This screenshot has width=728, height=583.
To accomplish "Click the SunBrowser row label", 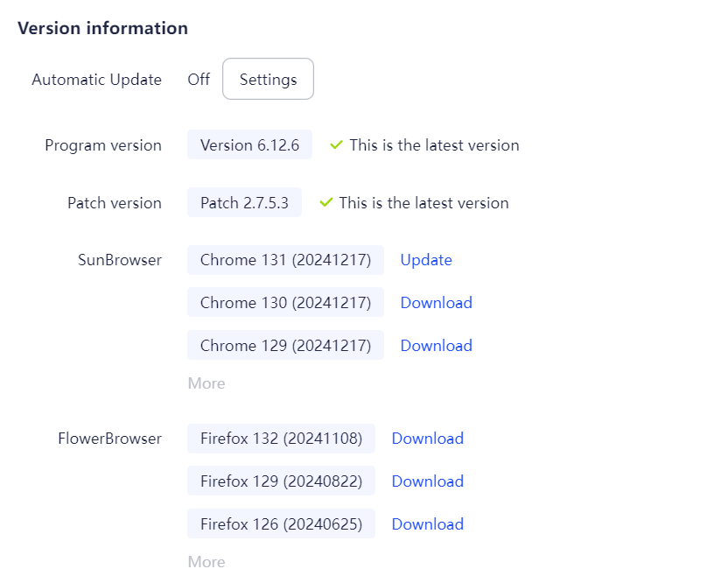I will coord(120,260).
